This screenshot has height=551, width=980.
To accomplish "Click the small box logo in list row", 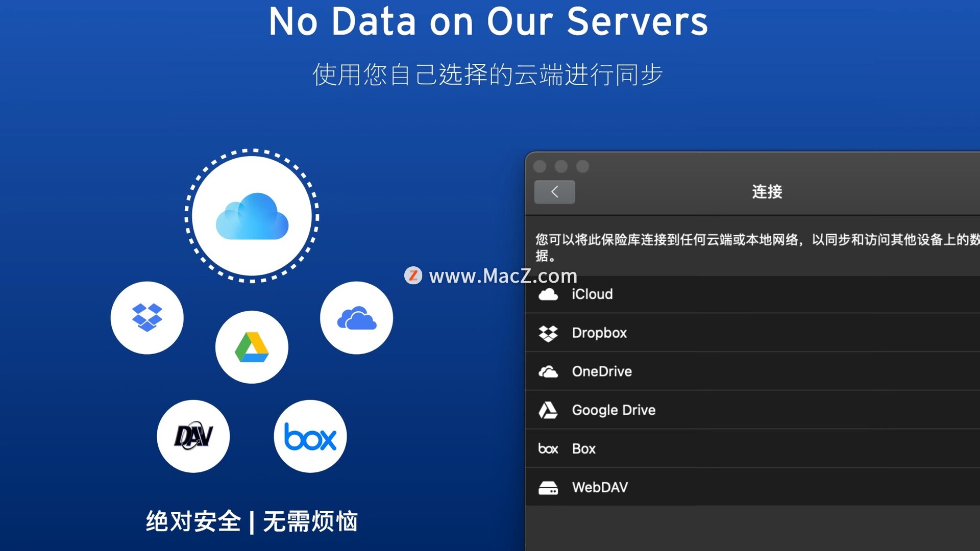I will coord(548,449).
